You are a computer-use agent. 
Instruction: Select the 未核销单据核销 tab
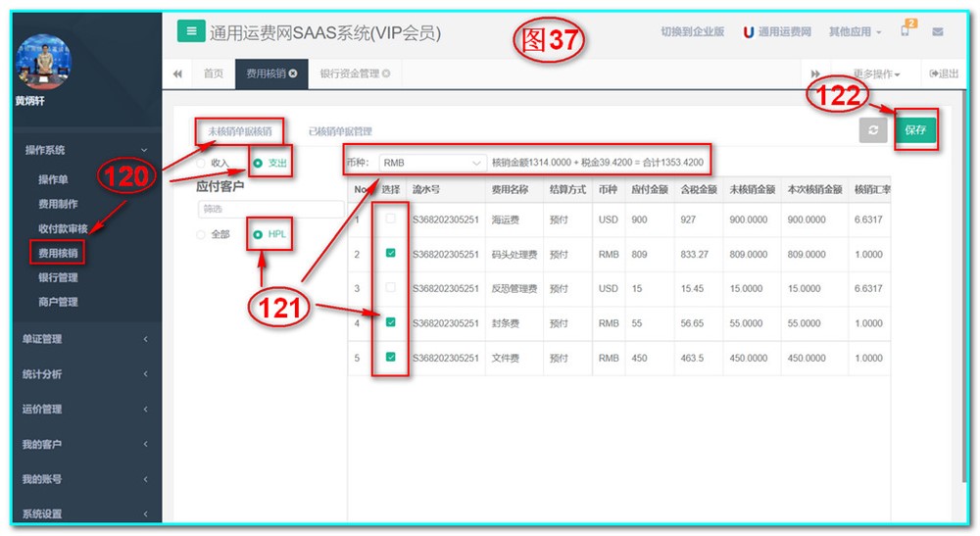pyautogui.click(x=240, y=131)
